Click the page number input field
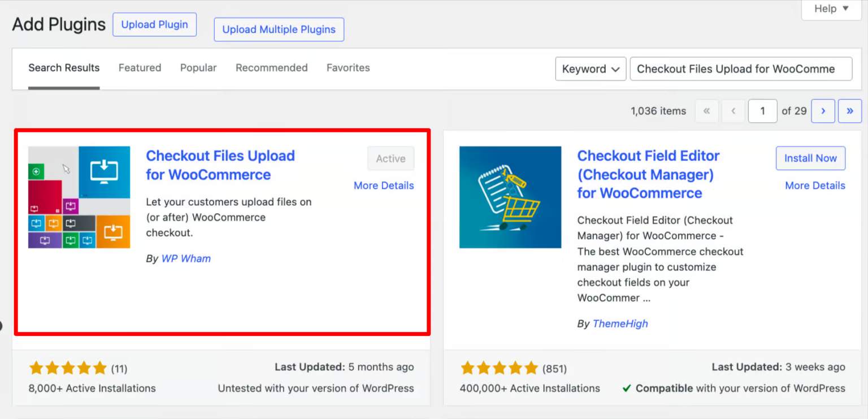The image size is (868, 419). click(762, 111)
